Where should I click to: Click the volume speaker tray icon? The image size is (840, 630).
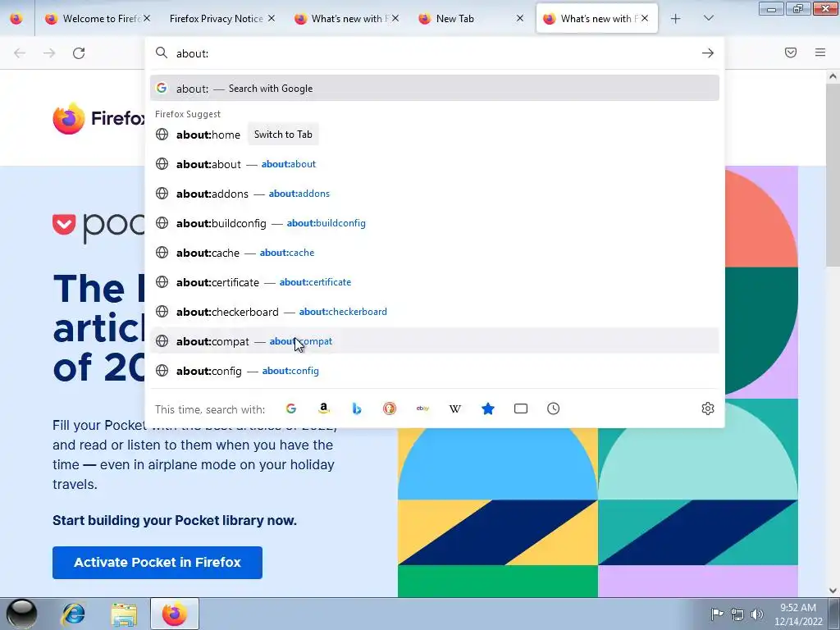756,614
